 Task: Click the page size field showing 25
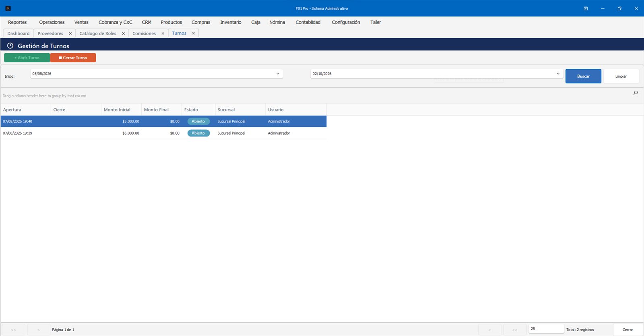tap(546, 329)
